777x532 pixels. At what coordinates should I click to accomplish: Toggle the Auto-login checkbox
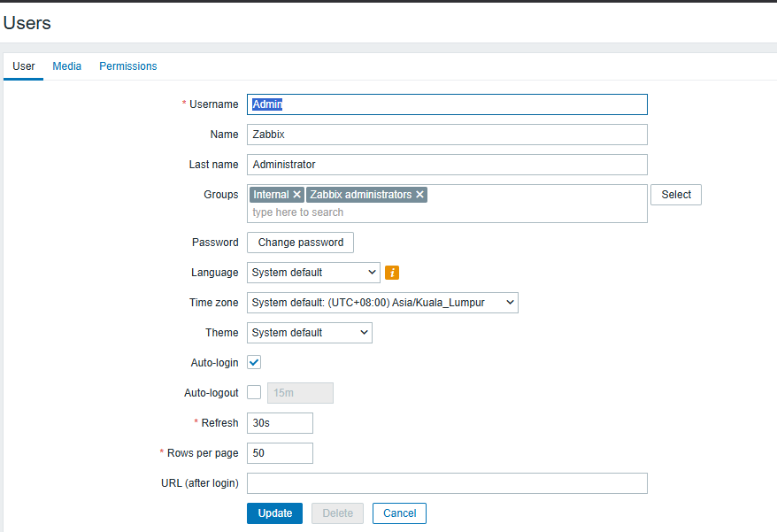[254, 362]
